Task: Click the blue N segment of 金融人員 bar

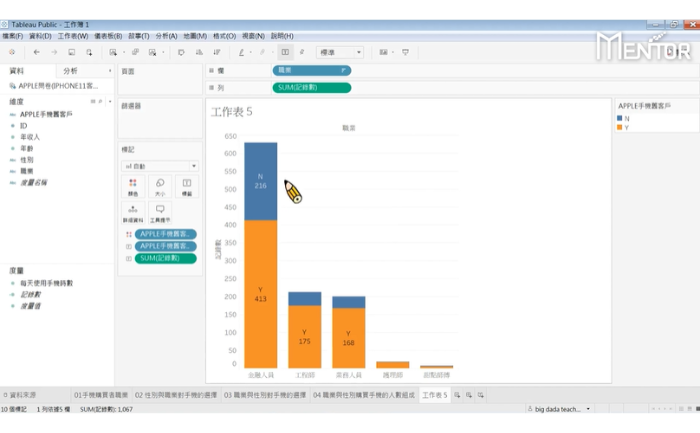Action: click(x=260, y=180)
